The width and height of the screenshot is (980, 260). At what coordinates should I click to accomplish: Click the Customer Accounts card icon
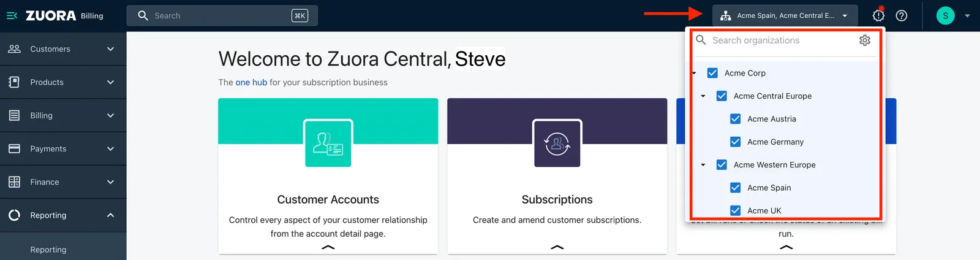click(x=328, y=143)
